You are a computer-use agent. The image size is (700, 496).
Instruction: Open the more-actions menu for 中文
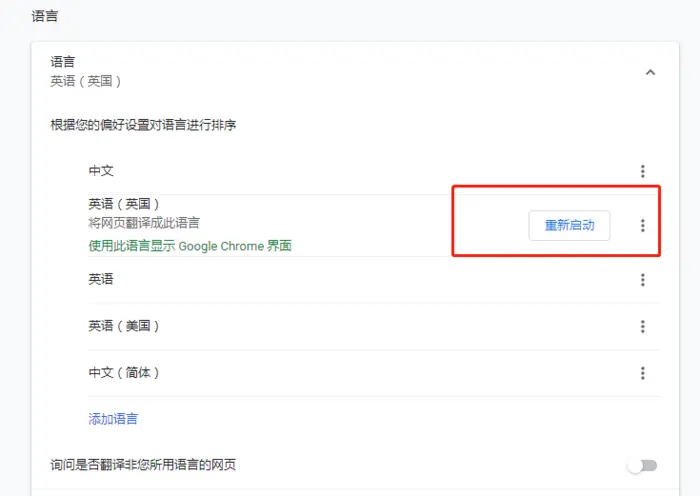[643, 172]
